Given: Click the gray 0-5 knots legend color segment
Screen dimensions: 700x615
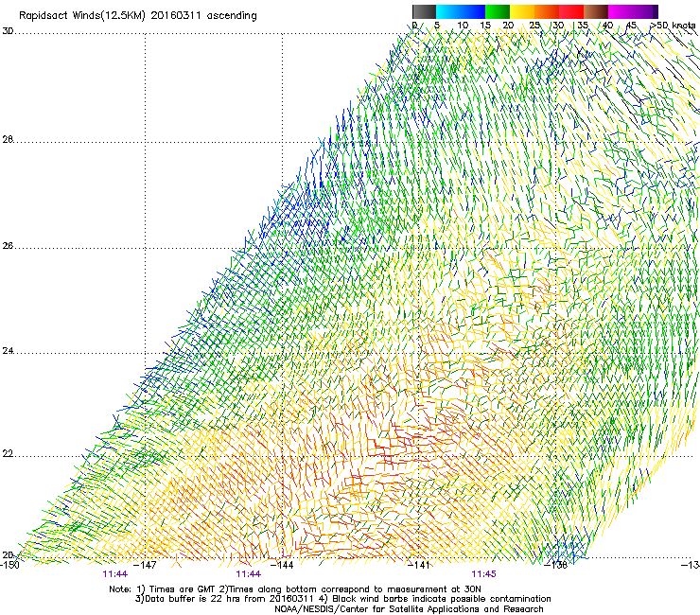Looking at the screenshot, I should click(424, 11).
